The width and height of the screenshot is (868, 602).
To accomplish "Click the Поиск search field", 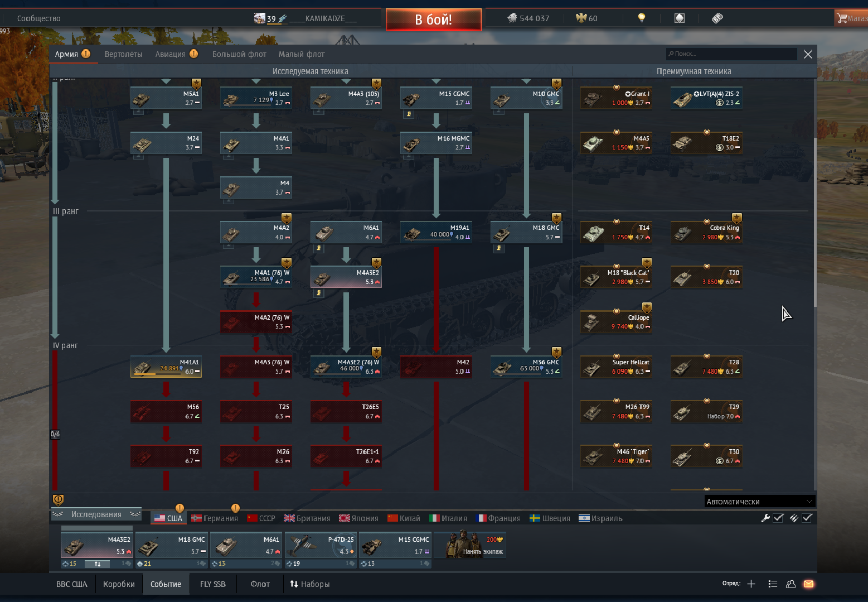I will (x=731, y=54).
